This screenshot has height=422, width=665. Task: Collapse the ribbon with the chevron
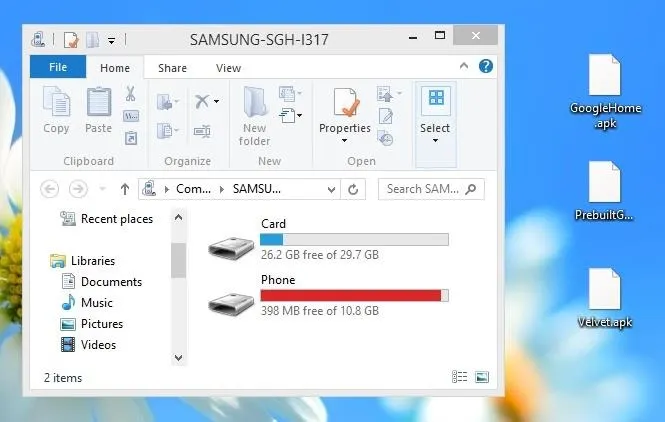[464, 66]
